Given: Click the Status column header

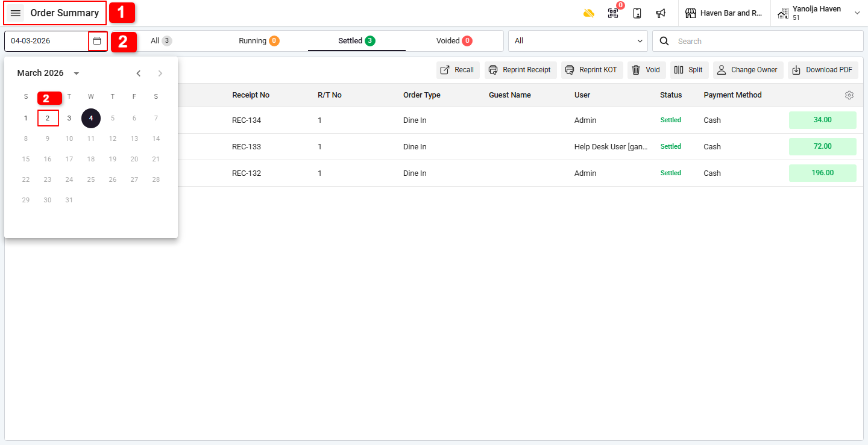Looking at the screenshot, I should [x=671, y=95].
